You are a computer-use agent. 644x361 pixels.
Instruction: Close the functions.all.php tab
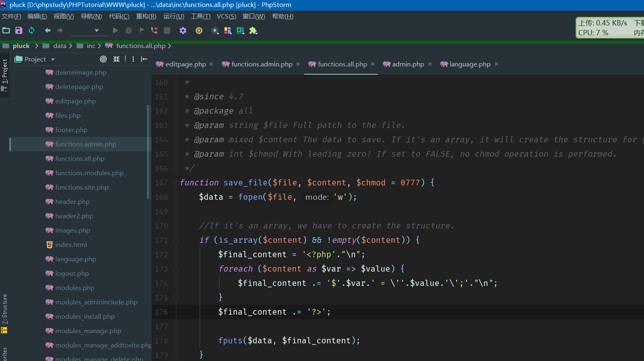373,64
